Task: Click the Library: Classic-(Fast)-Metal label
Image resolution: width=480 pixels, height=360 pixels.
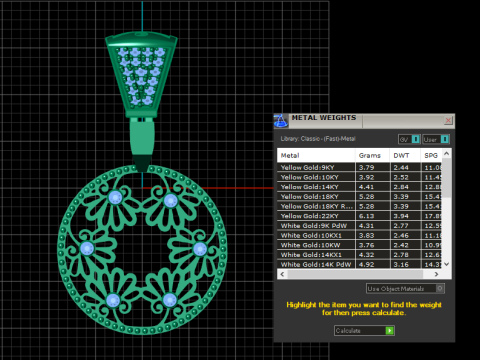Action: [x=318, y=139]
